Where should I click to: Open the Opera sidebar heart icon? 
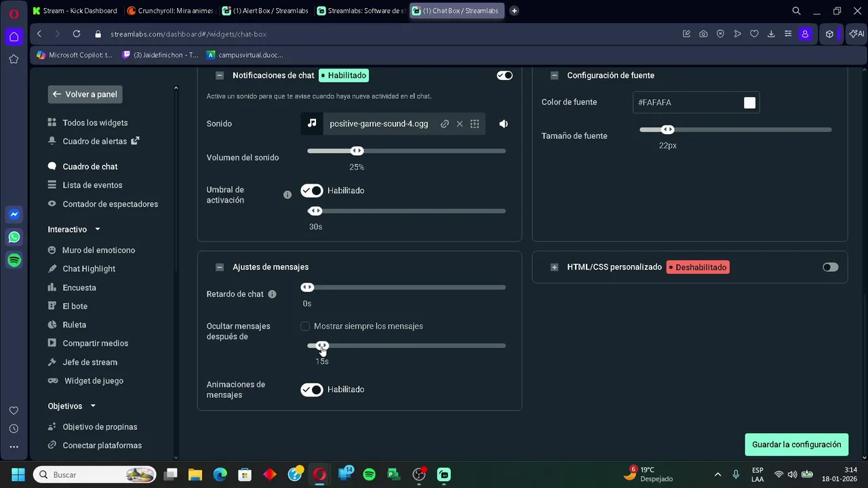coord(14,411)
